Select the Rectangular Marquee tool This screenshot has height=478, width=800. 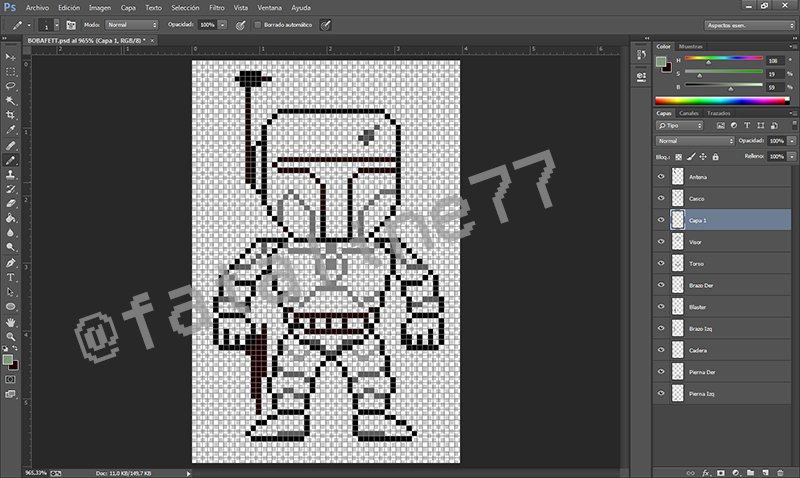[10, 71]
